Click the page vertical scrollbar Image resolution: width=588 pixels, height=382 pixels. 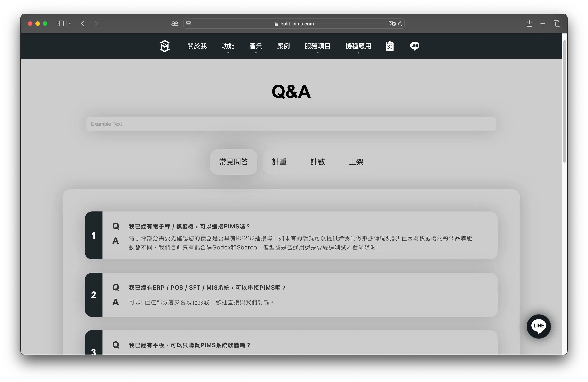click(565, 101)
